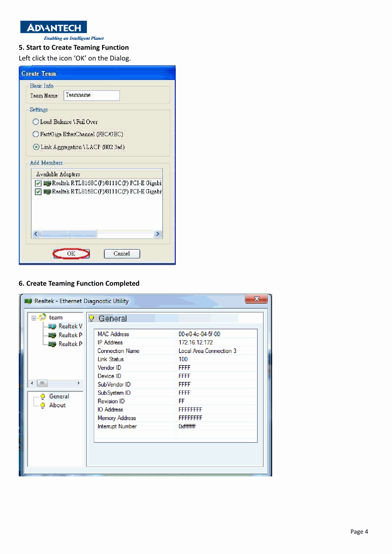This screenshot has height=554, width=392.
Task: Click the Link Status value 100
Action: 183,359
